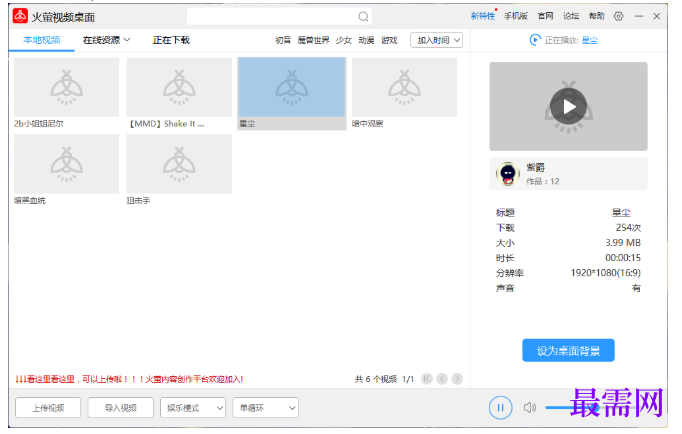682x434 pixels.
Task: Click the 00:00:15 duration value
Action: [623, 258]
